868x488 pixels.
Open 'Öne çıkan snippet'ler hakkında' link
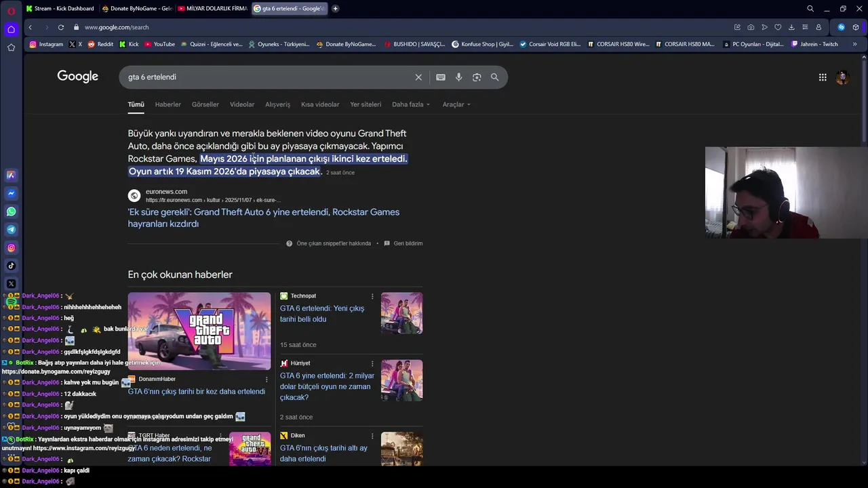click(x=334, y=243)
